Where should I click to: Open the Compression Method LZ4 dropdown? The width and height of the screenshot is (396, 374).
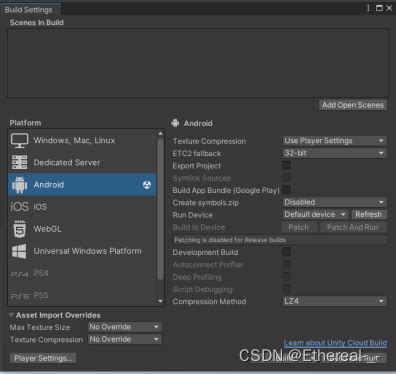(334, 301)
